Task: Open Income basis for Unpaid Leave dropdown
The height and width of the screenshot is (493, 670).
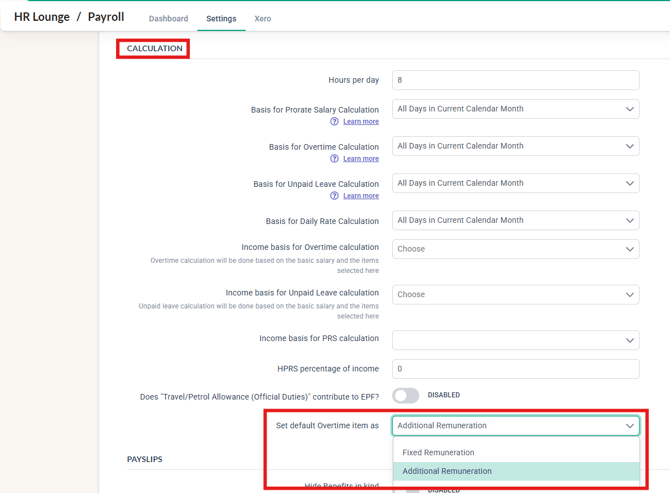Action: click(515, 295)
